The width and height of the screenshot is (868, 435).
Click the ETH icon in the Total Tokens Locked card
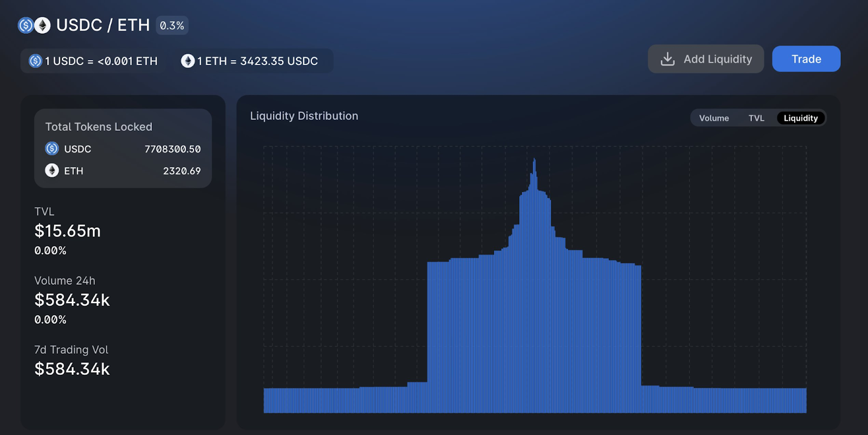point(52,171)
